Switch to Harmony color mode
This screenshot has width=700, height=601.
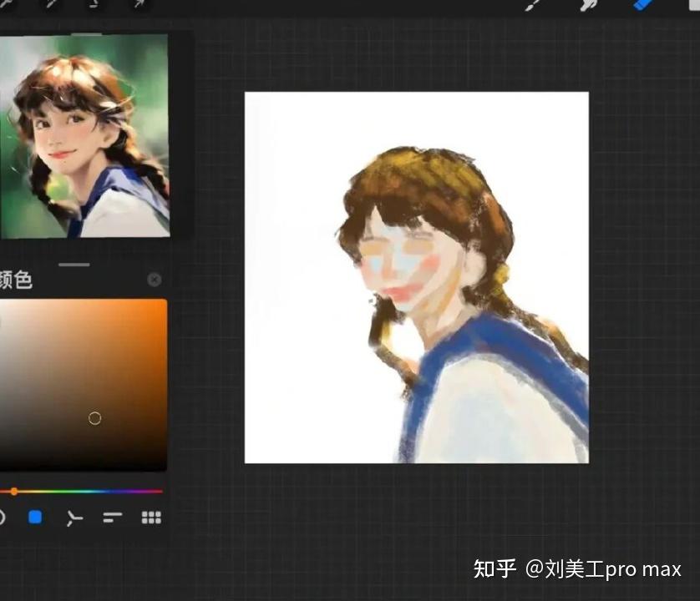tap(75, 516)
